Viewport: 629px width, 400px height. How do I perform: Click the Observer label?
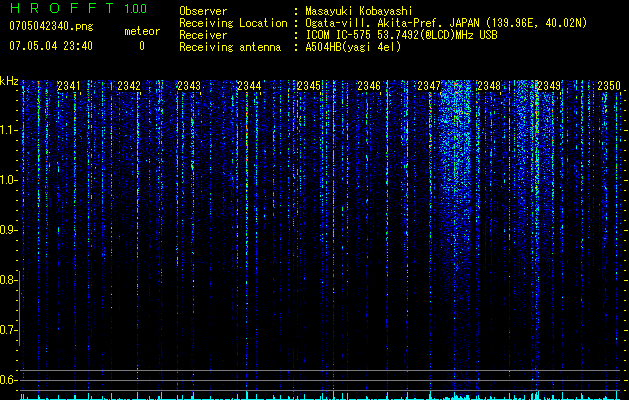203,11
